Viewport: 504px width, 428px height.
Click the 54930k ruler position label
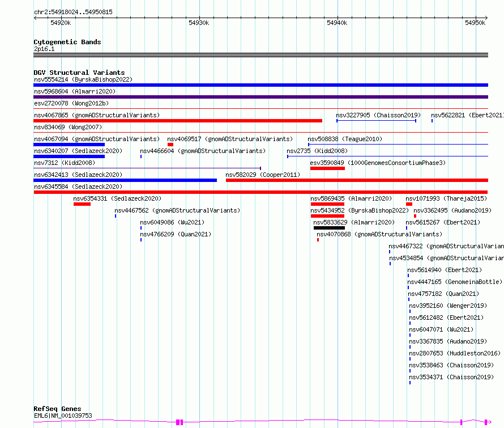coord(199,23)
